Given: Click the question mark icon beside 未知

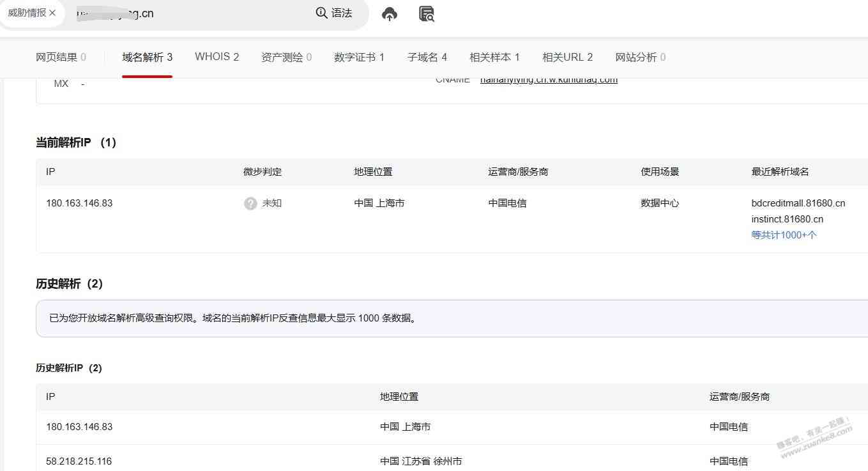Looking at the screenshot, I should point(250,203).
